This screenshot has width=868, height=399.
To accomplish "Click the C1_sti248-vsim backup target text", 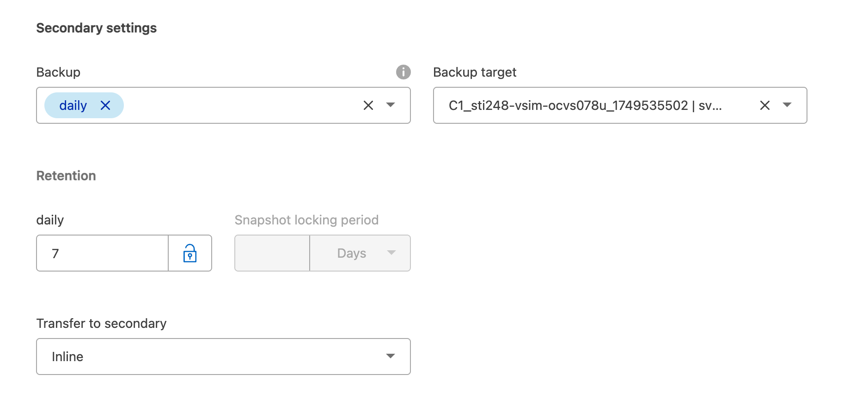I will [585, 106].
